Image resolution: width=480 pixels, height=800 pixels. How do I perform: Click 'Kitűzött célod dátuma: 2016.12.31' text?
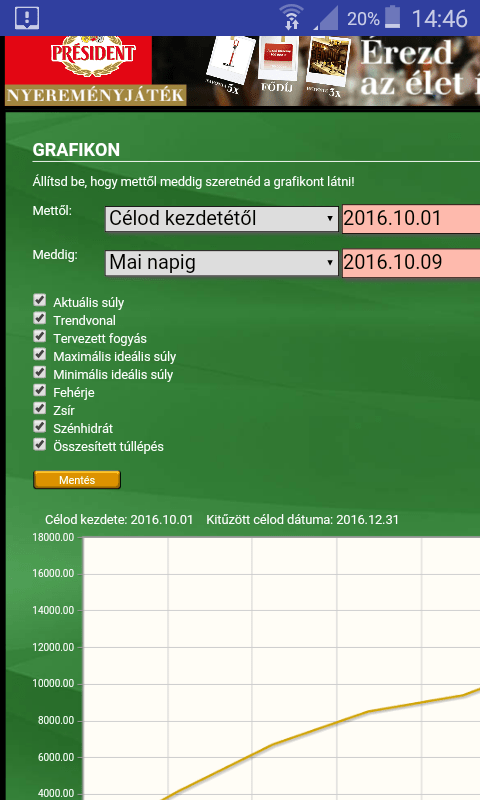click(302, 519)
